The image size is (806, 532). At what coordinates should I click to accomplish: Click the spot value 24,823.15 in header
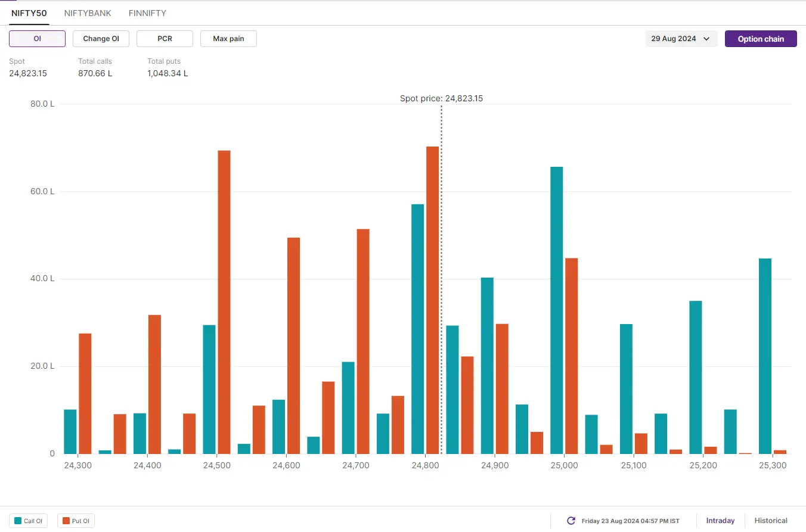(28, 73)
